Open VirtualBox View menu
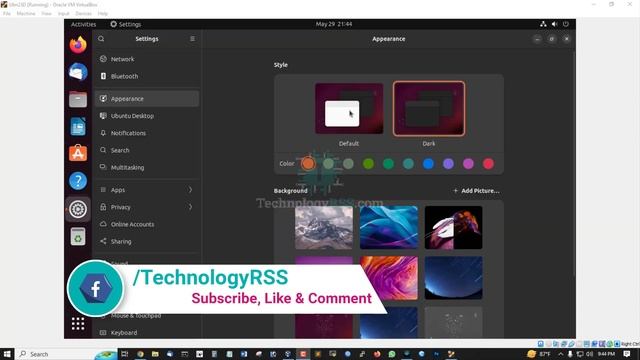The image size is (640, 360). (x=47, y=13)
